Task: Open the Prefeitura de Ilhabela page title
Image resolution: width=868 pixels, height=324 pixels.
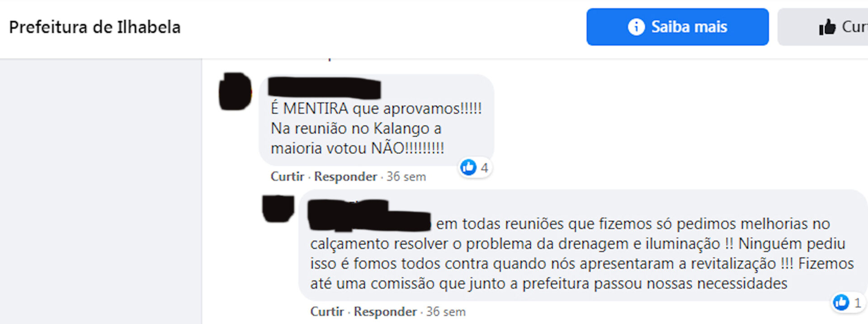Action: (95, 27)
